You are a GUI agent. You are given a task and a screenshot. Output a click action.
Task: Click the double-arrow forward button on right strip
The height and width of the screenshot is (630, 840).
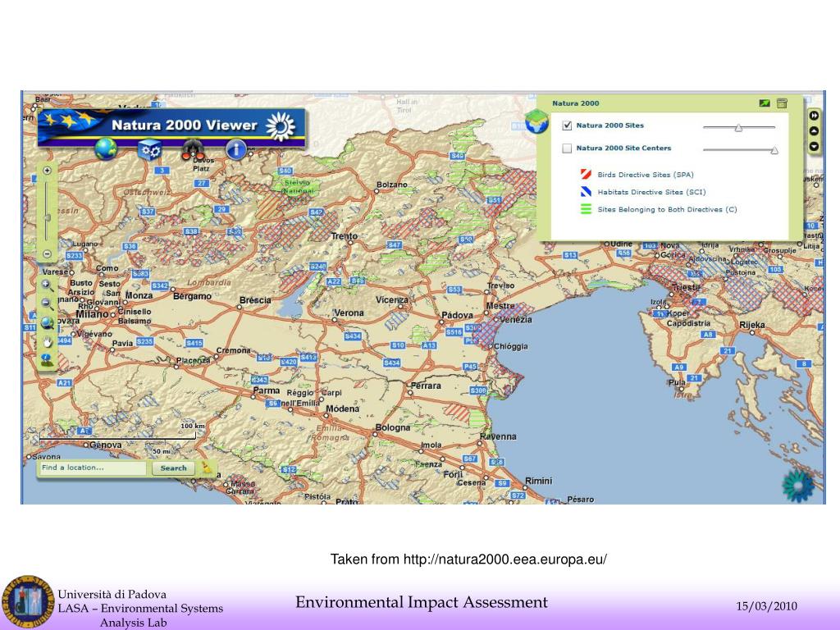[x=814, y=115]
